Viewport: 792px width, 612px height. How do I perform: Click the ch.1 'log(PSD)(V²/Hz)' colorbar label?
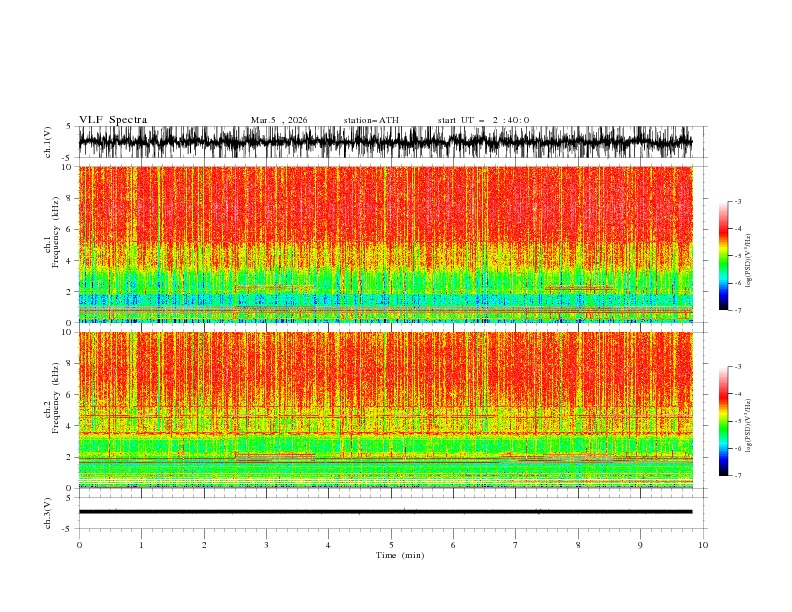pyautogui.click(x=748, y=261)
